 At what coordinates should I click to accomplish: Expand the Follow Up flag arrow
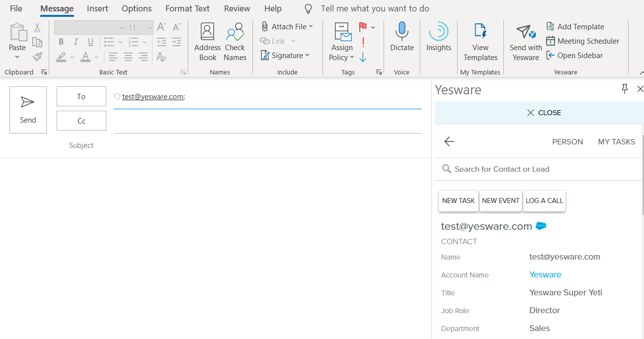click(x=373, y=27)
